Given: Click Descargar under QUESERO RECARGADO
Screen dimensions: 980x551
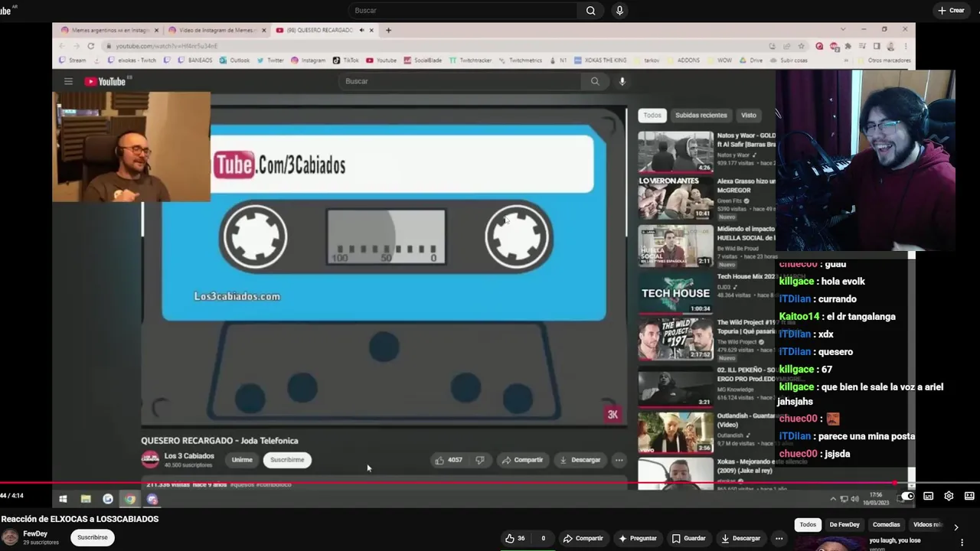Looking at the screenshot, I should point(580,460).
